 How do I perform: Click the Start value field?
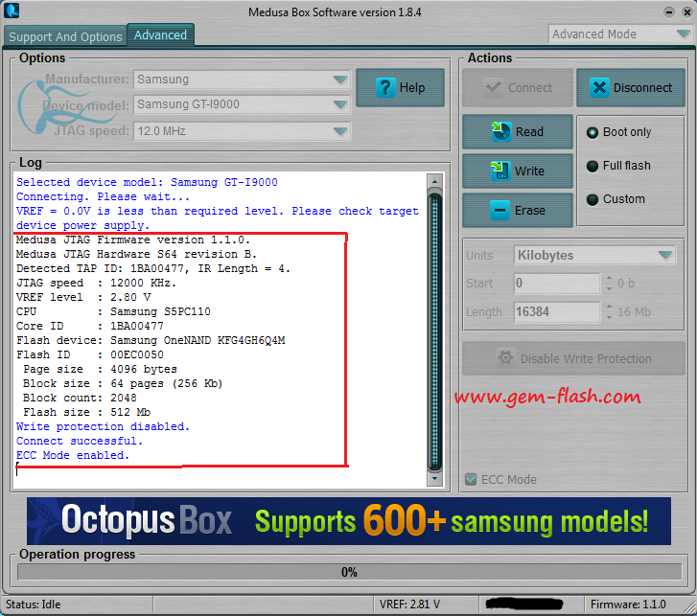point(556,283)
